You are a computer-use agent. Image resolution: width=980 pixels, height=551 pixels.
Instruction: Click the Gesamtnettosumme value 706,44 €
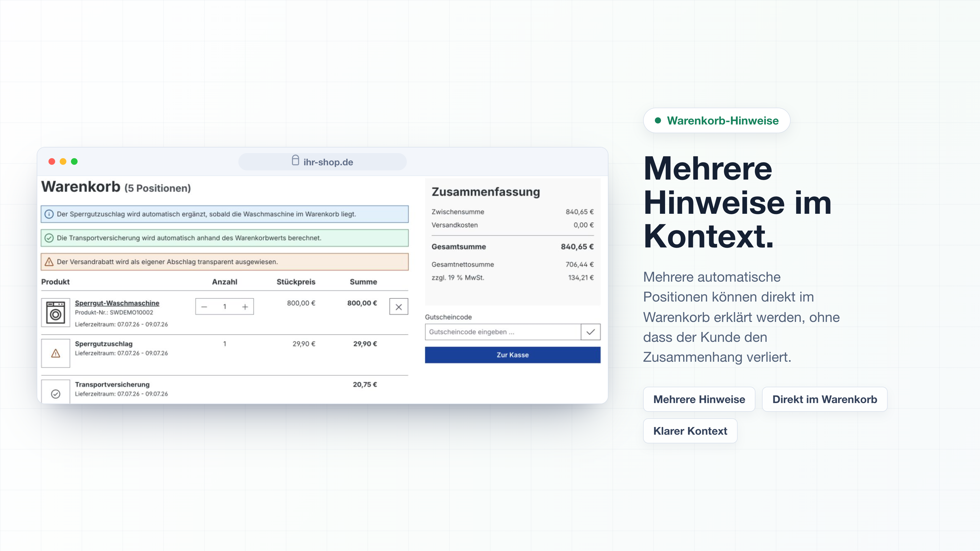[579, 265]
